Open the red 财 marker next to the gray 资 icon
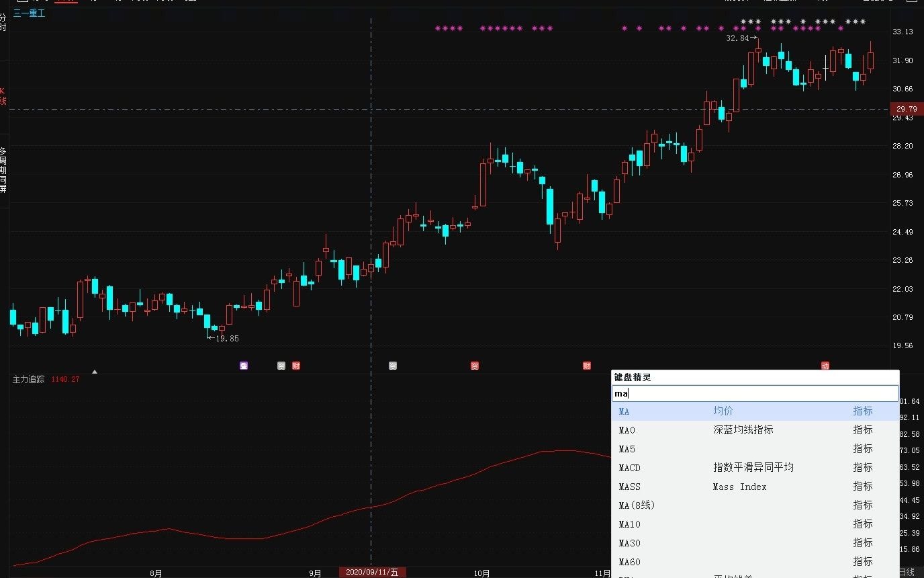Image resolution: width=924 pixels, height=578 pixels. pos(296,366)
